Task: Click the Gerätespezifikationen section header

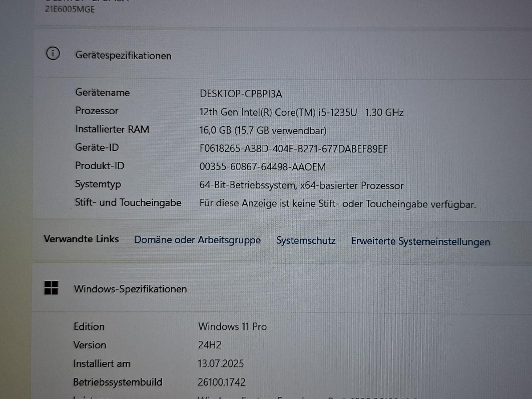Action: pos(123,56)
